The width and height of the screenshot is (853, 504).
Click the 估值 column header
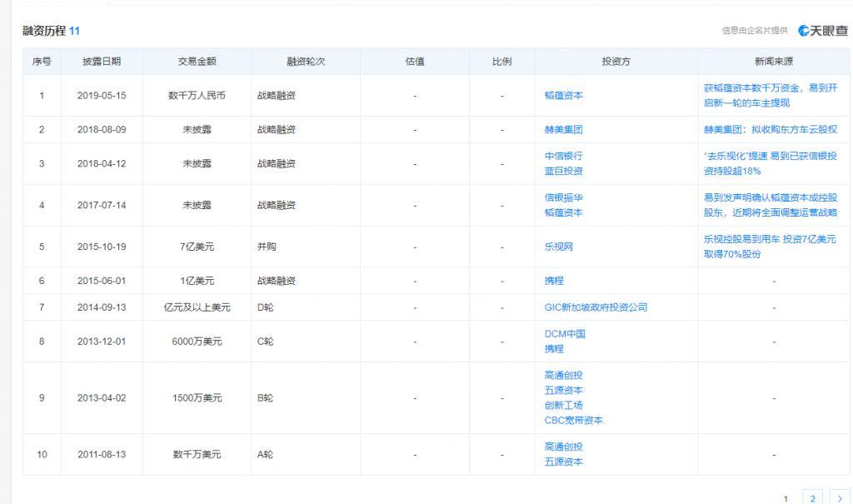415,62
